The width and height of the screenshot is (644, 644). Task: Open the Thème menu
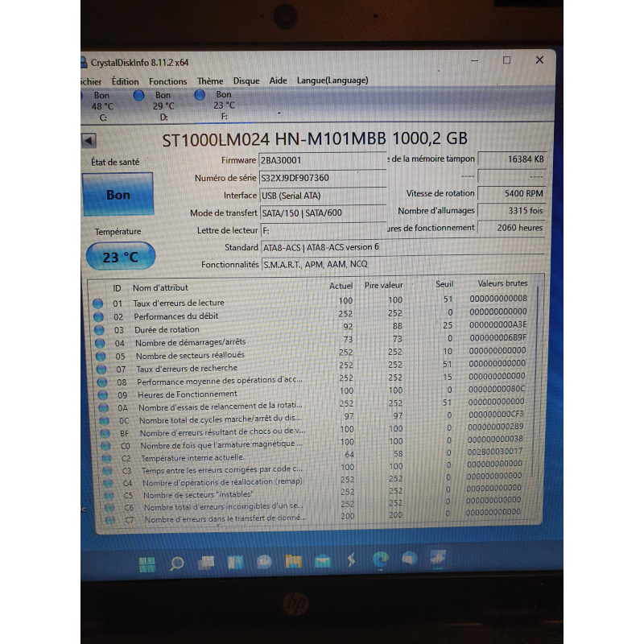210,80
